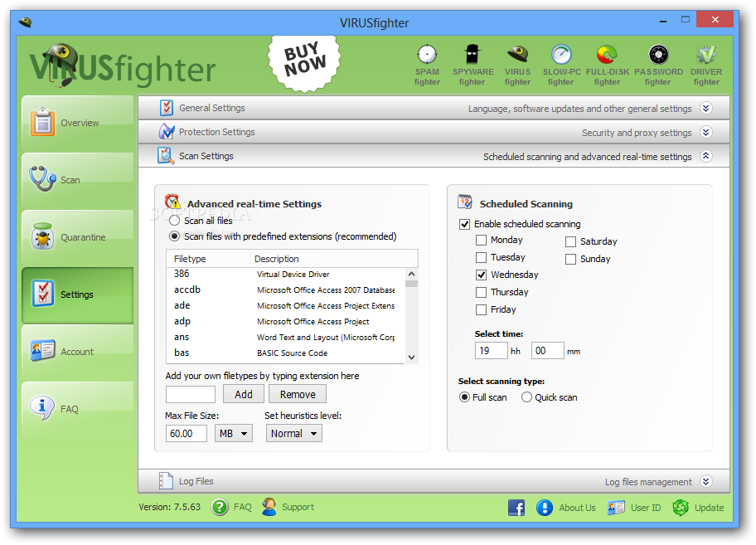Click the green FAQ question mark icon
756x545 pixels.
(x=220, y=507)
